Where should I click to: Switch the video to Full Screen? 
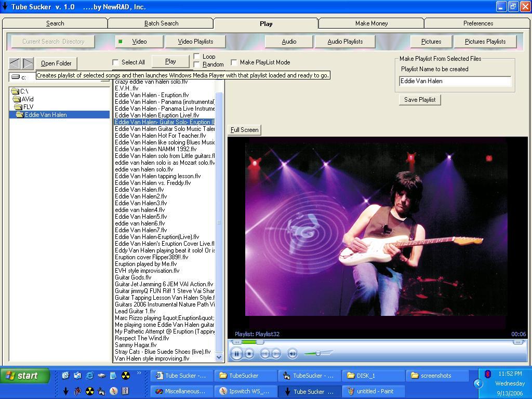click(244, 130)
